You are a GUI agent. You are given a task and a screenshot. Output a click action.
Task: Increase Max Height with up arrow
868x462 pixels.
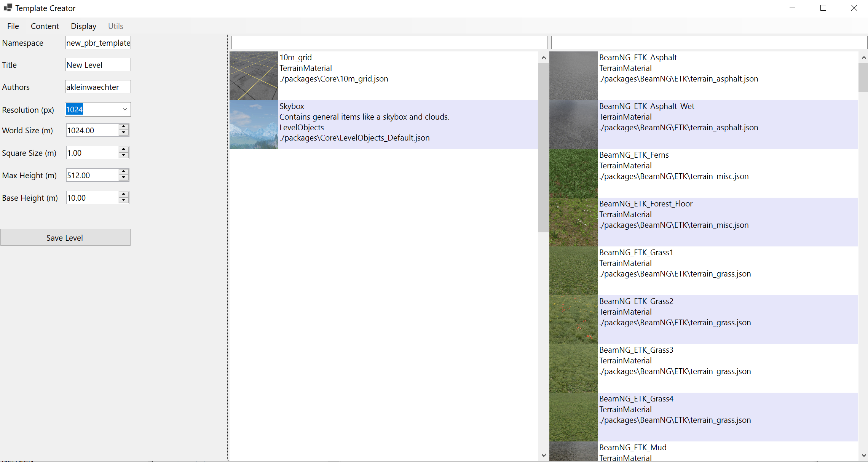click(x=123, y=172)
